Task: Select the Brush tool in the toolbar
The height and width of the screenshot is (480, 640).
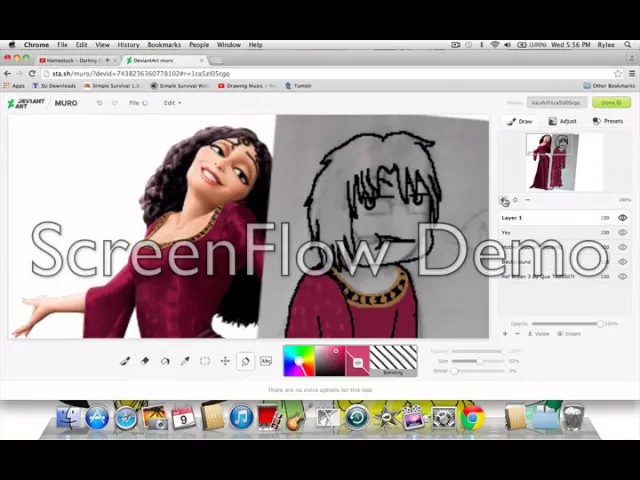Action: point(125,361)
